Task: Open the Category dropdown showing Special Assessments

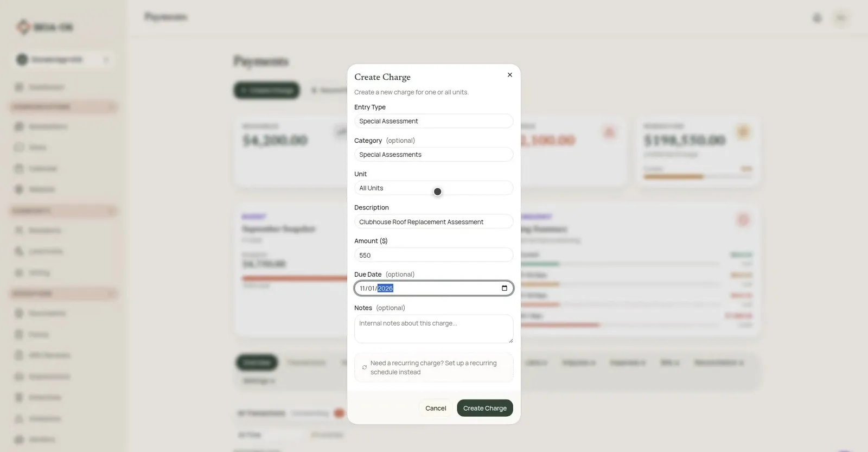Action: 433,155
